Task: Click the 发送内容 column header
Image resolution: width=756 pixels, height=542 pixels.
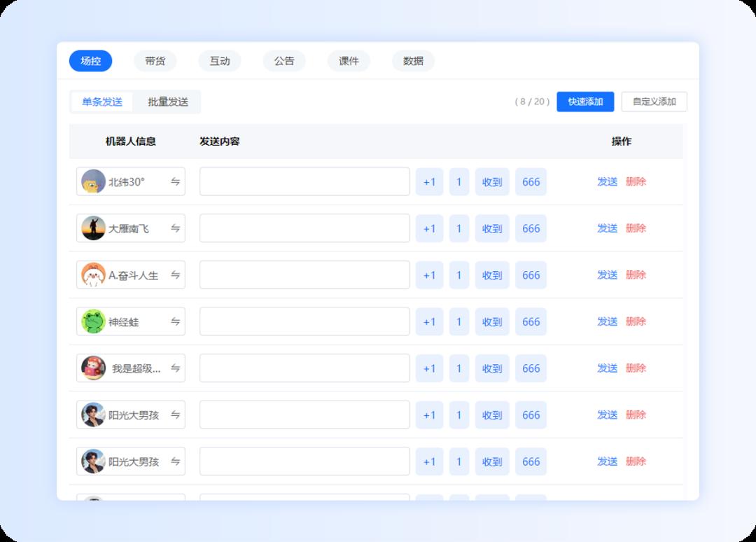Action: [220, 141]
